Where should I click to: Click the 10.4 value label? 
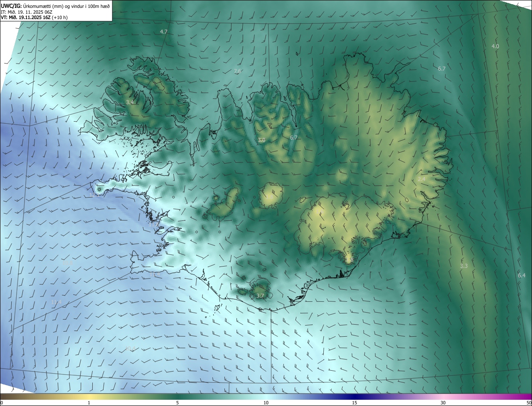click(x=131, y=348)
